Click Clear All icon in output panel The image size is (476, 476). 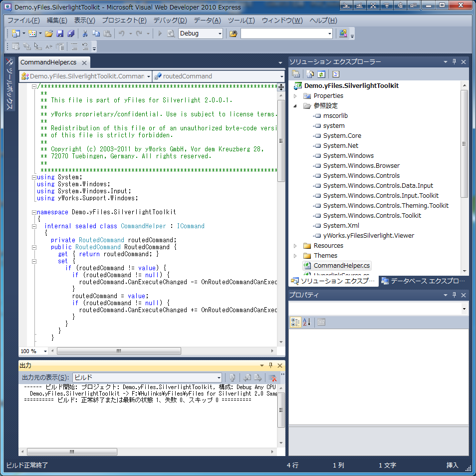[272, 378]
